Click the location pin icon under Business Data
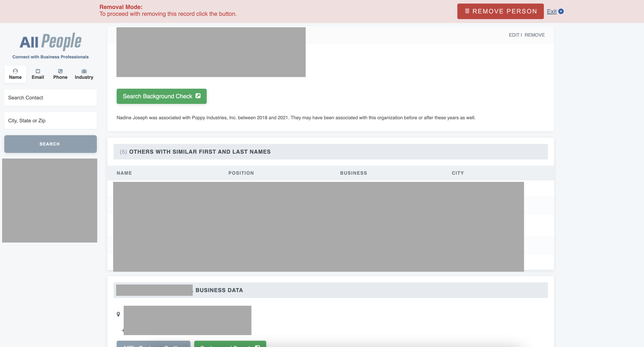The height and width of the screenshot is (347, 644). 118,314
